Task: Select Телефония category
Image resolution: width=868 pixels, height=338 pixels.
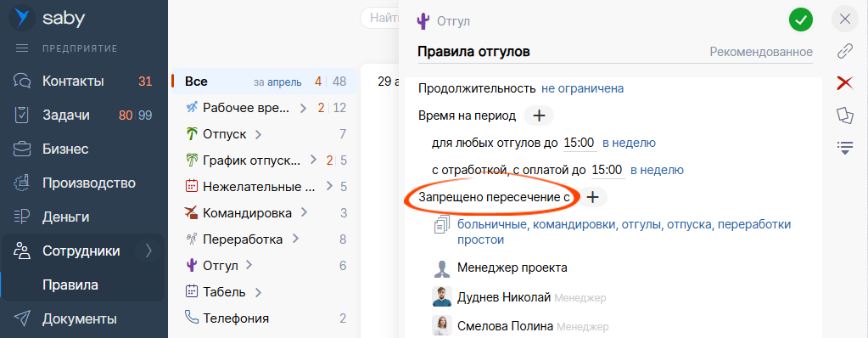Action: (x=265, y=318)
